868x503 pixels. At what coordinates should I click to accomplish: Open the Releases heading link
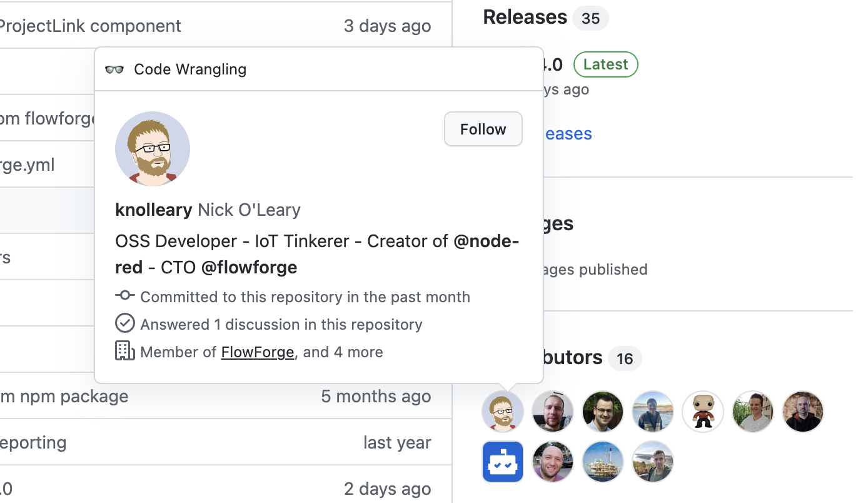click(x=525, y=17)
